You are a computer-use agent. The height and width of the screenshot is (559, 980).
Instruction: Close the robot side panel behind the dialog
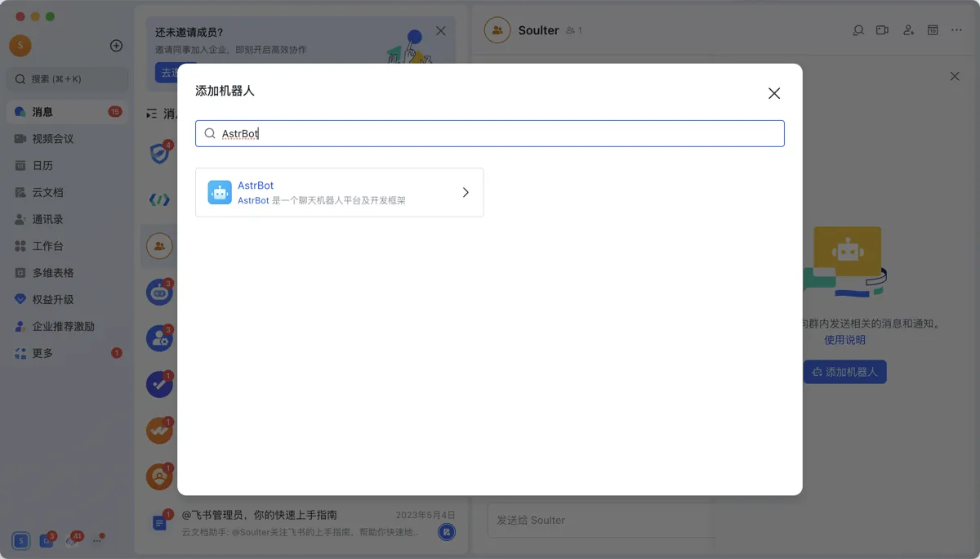[x=955, y=76]
